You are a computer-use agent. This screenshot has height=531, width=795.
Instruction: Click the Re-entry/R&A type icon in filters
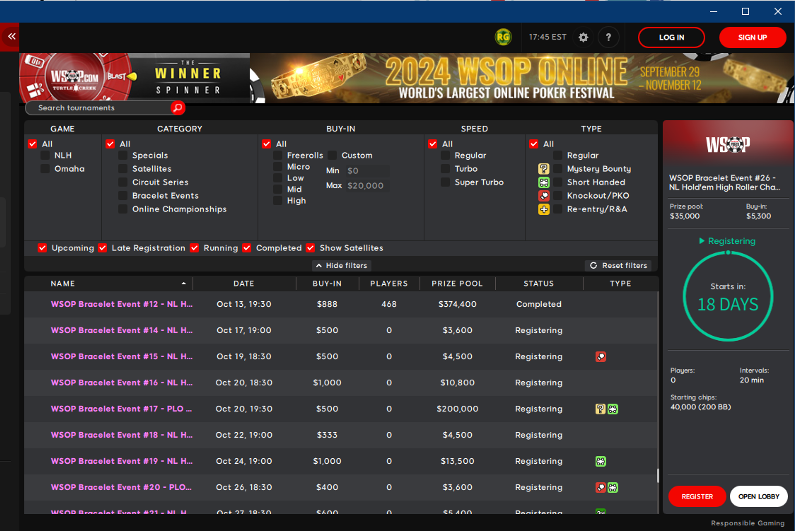tap(544, 209)
